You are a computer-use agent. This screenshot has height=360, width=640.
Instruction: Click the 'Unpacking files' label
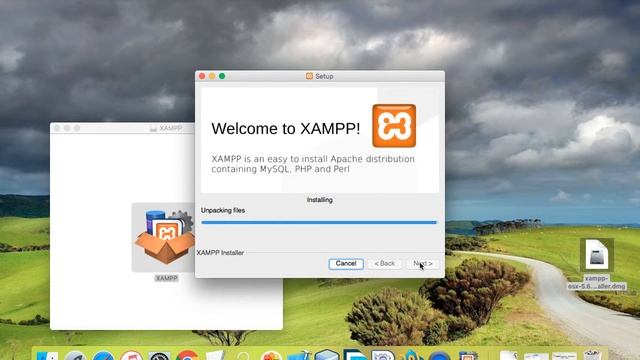(223, 210)
